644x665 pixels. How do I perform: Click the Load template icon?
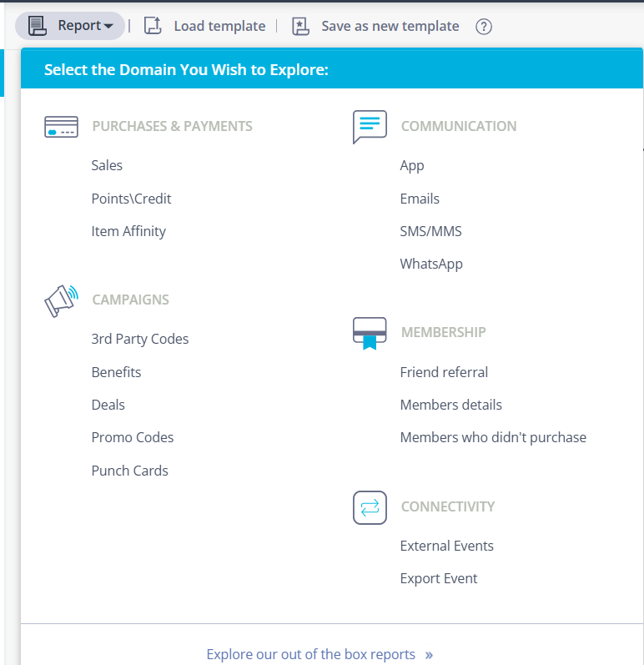point(153,25)
